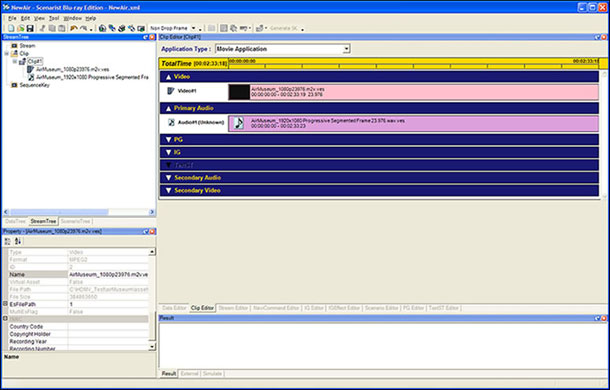Switch to the External tab
The height and width of the screenshot is (390, 610).
point(189,374)
